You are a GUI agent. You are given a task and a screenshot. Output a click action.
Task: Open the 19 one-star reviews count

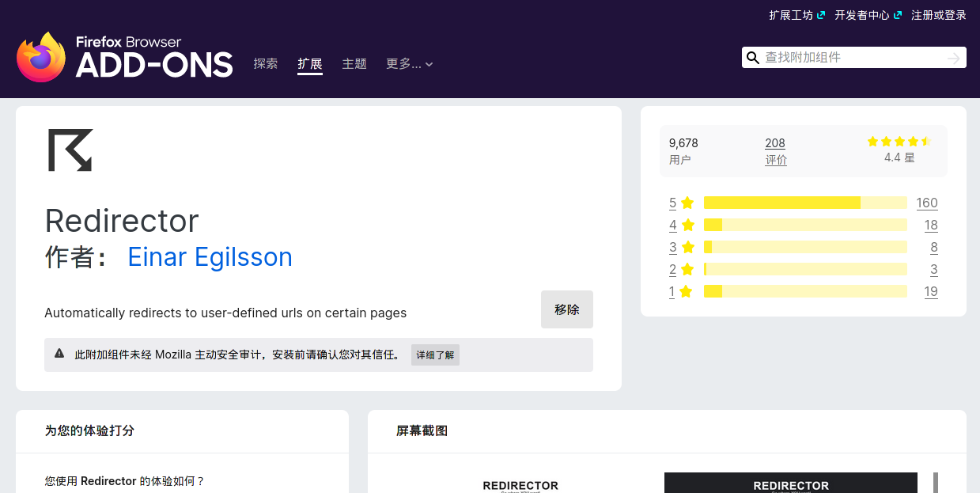(x=931, y=291)
